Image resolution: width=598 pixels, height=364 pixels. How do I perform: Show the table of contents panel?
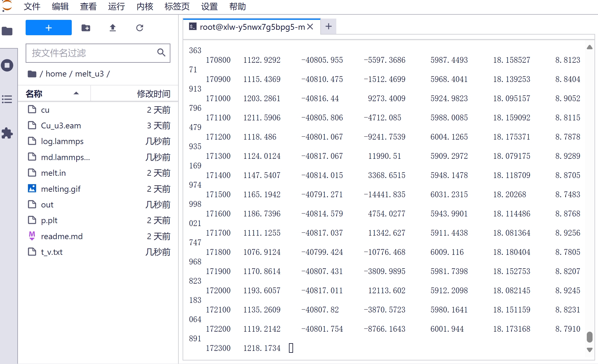[7, 99]
